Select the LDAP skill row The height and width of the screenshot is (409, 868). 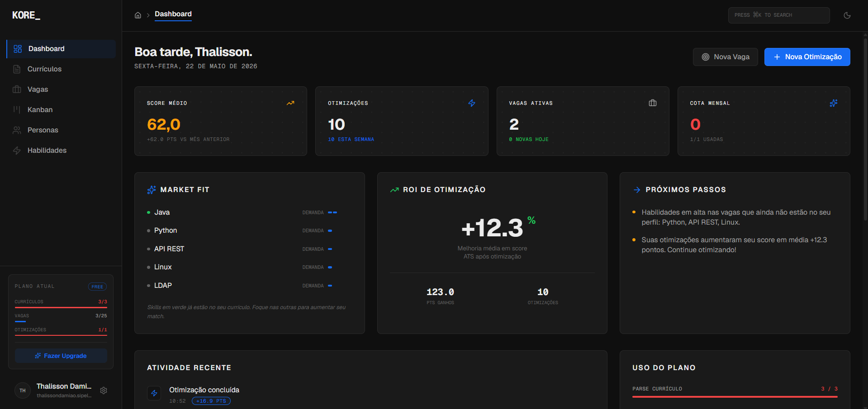pyautogui.click(x=249, y=286)
